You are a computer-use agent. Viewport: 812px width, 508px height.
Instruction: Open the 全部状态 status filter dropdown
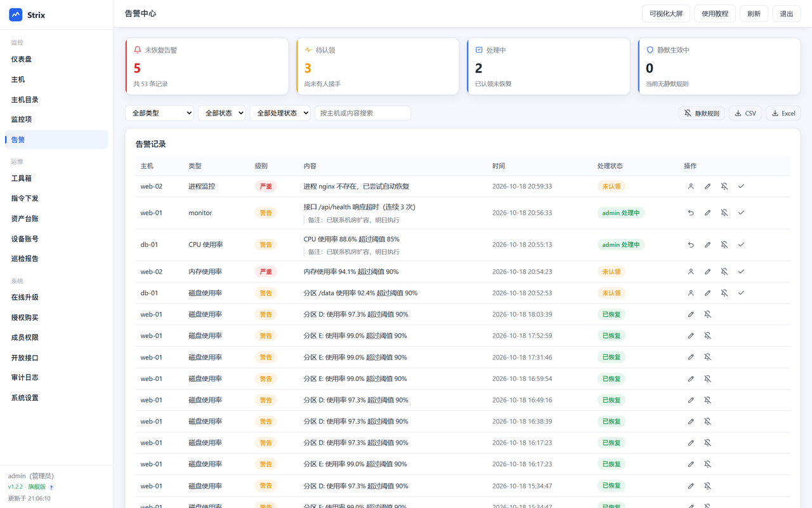(222, 113)
